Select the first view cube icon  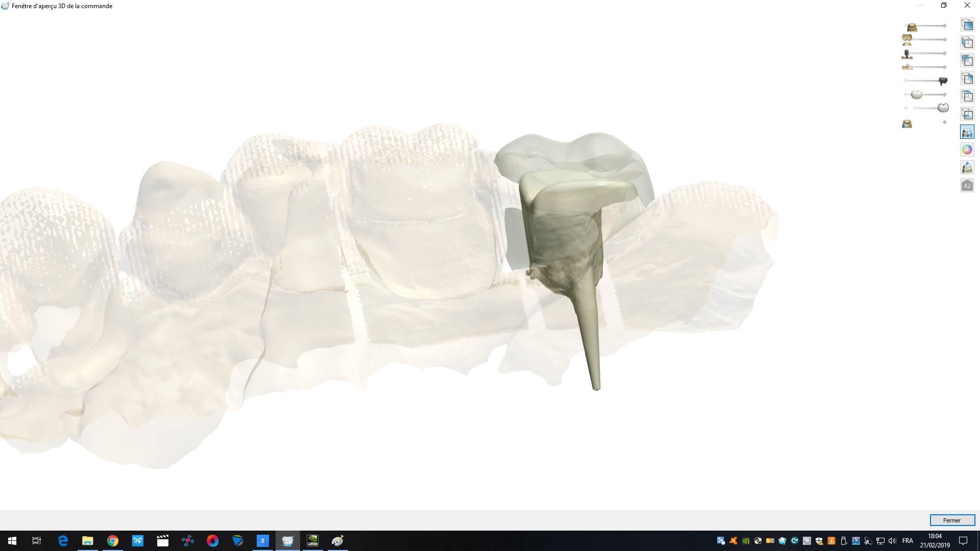coord(967,24)
